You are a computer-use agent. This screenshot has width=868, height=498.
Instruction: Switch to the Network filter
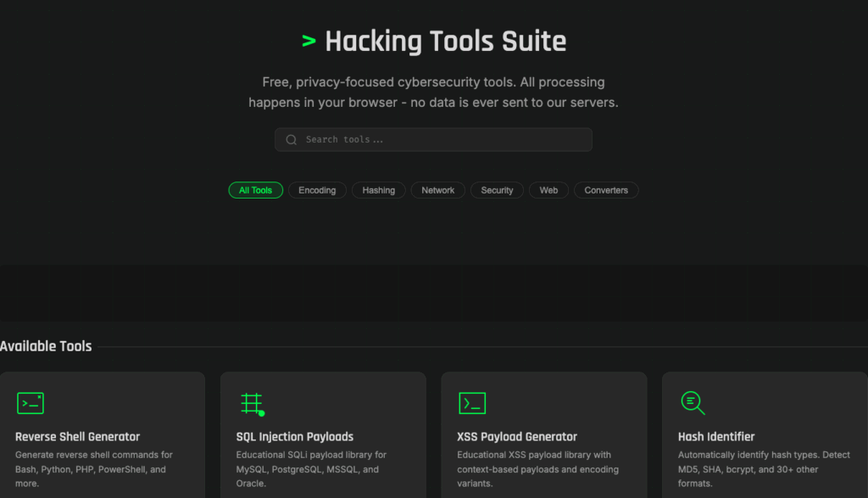pyautogui.click(x=438, y=190)
